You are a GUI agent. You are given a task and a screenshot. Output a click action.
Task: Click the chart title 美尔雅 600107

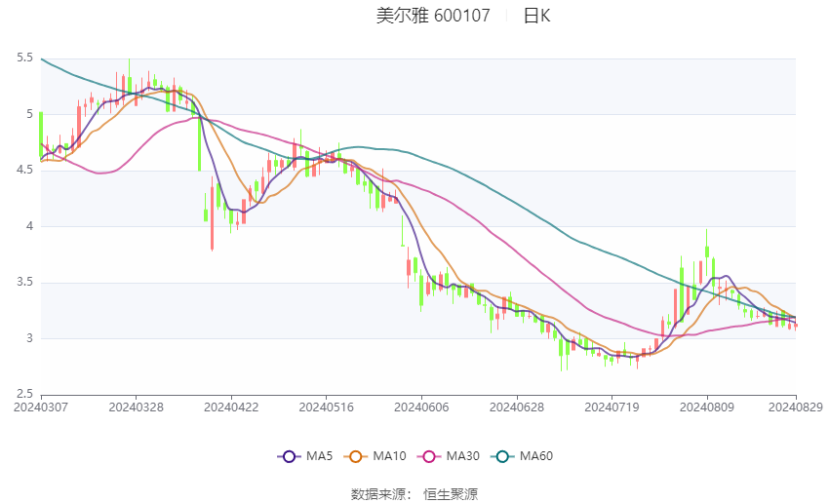click(x=433, y=16)
